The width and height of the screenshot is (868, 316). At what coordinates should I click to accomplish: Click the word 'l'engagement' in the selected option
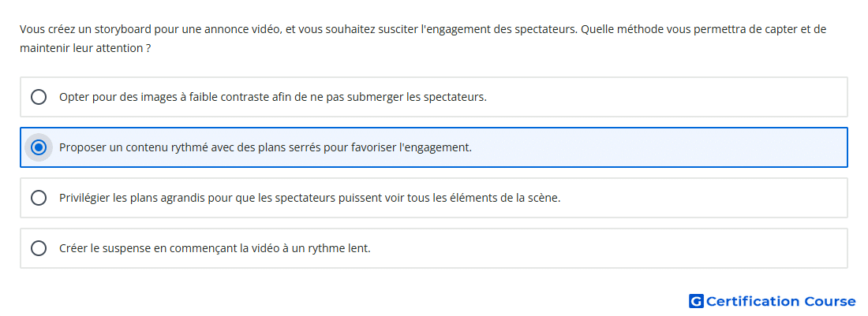point(435,147)
